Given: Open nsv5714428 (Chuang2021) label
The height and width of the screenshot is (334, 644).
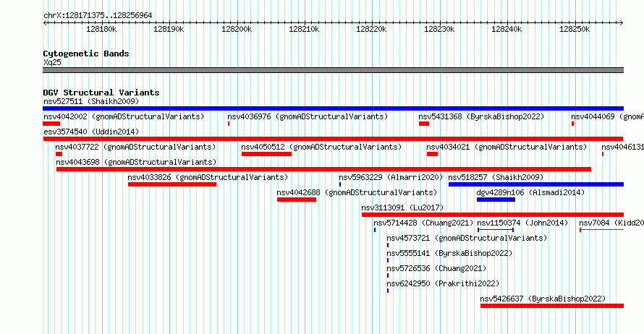Looking at the screenshot, I should point(423,223).
